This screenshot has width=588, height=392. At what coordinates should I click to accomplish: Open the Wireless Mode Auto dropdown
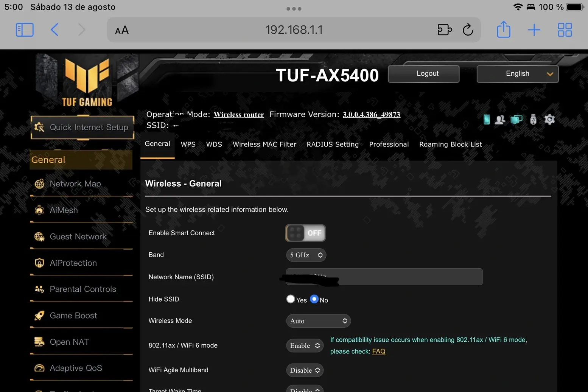pyautogui.click(x=318, y=321)
